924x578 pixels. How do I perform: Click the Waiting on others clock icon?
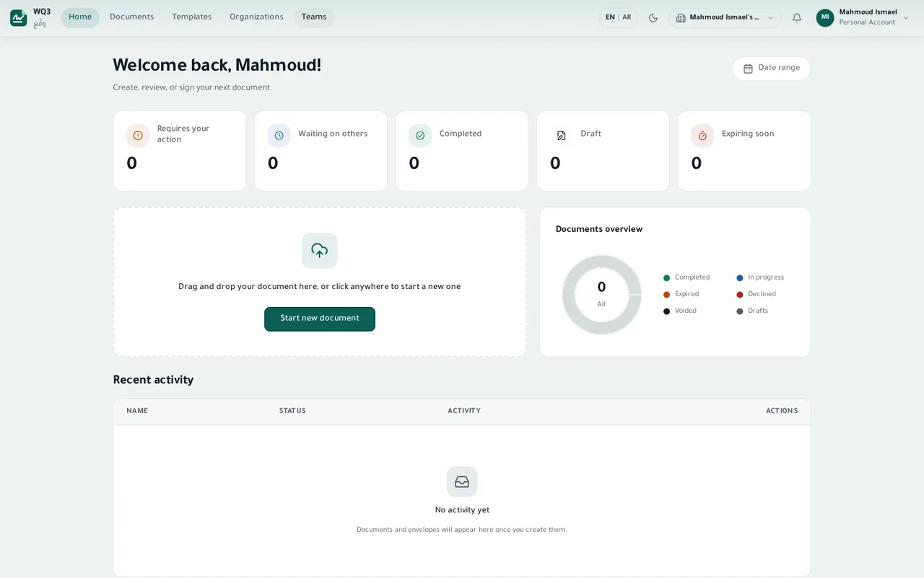tap(279, 135)
